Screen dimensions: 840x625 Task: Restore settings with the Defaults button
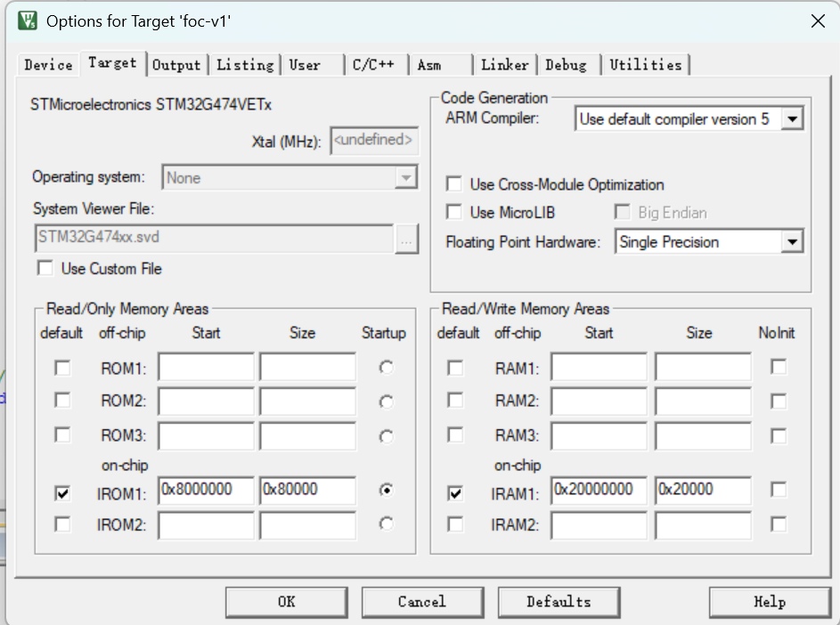(x=559, y=602)
